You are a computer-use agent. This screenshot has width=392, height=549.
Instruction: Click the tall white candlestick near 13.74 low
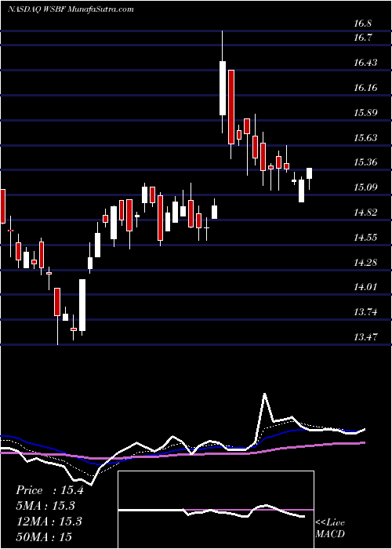pyautogui.click(x=82, y=305)
